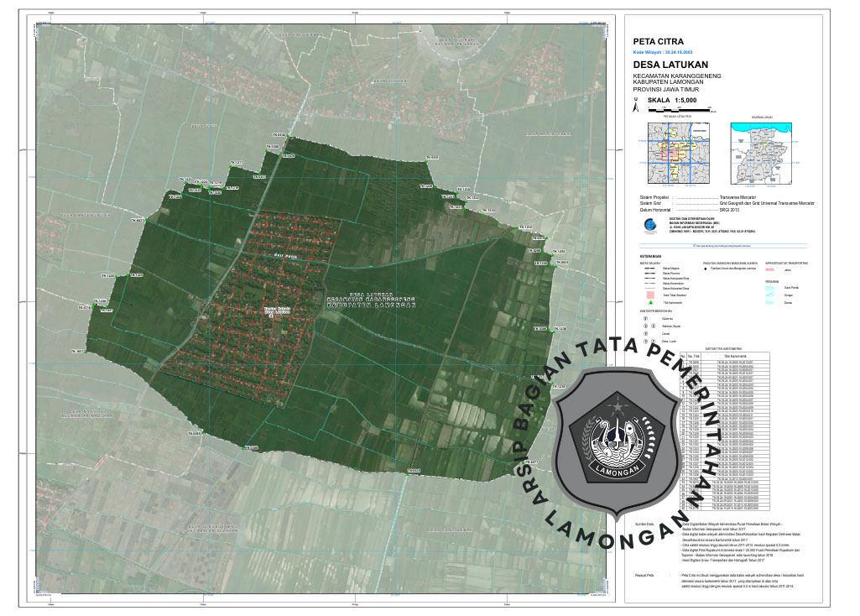This screenshot has height=616, width=860.
Task: Click the Gubernur office symbol in legend
Action: [644, 319]
